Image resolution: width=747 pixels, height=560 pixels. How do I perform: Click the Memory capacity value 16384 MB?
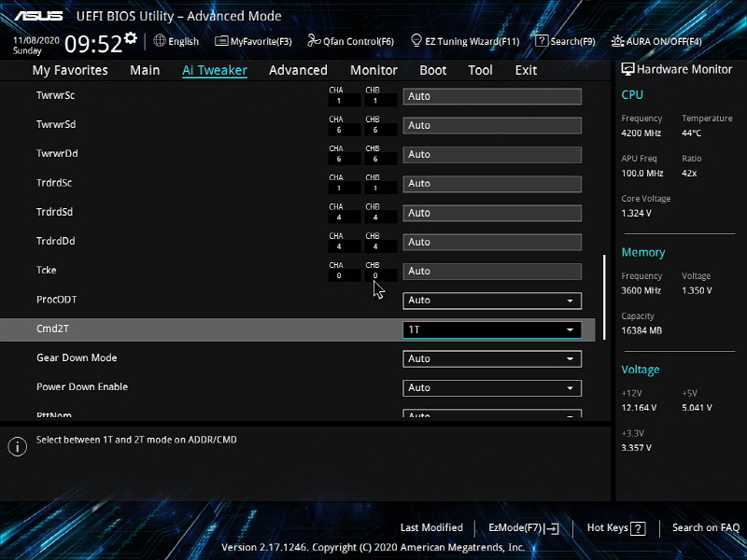point(641,330)
